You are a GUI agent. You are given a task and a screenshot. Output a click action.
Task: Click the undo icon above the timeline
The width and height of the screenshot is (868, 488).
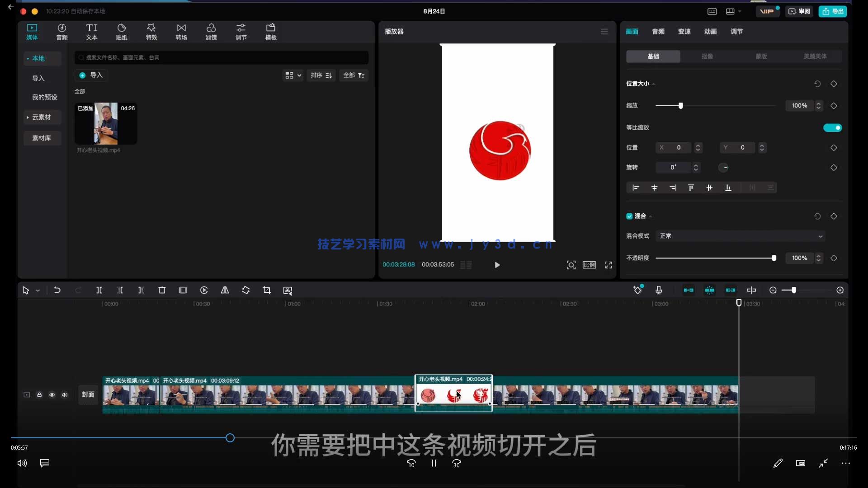pos(57,290)
